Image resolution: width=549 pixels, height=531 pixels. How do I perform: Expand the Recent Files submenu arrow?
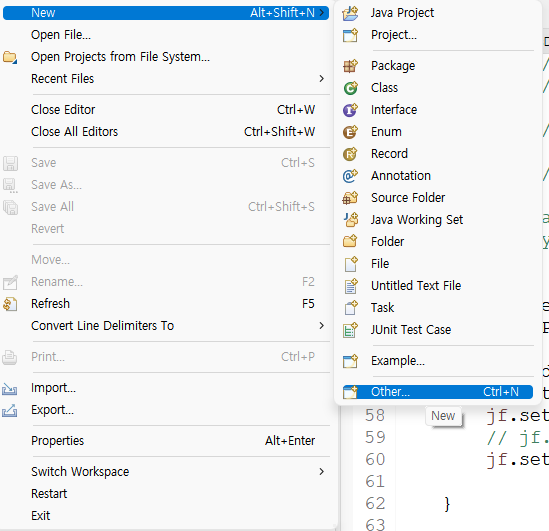(321, 79)
